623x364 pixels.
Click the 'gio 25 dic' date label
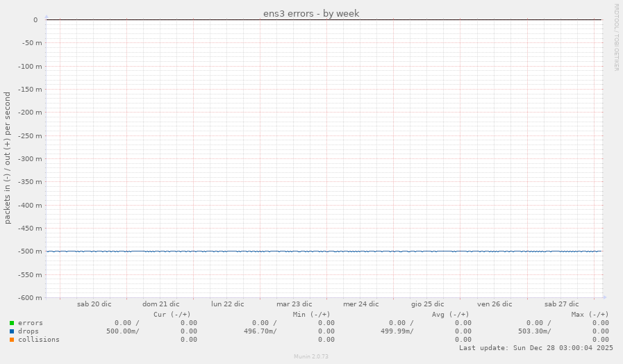coord(428,304)
